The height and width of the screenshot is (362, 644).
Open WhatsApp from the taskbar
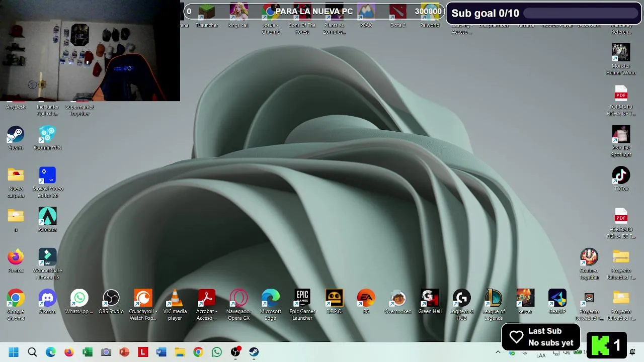217,352
